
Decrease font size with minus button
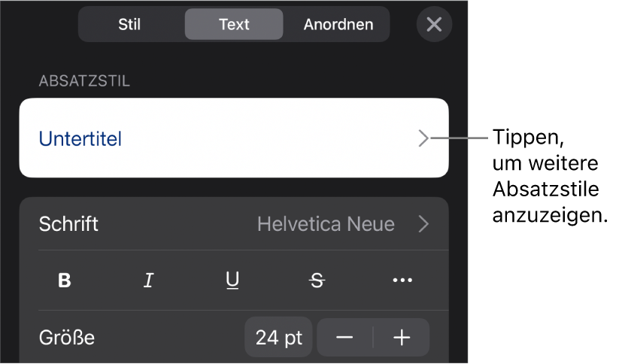344,338
